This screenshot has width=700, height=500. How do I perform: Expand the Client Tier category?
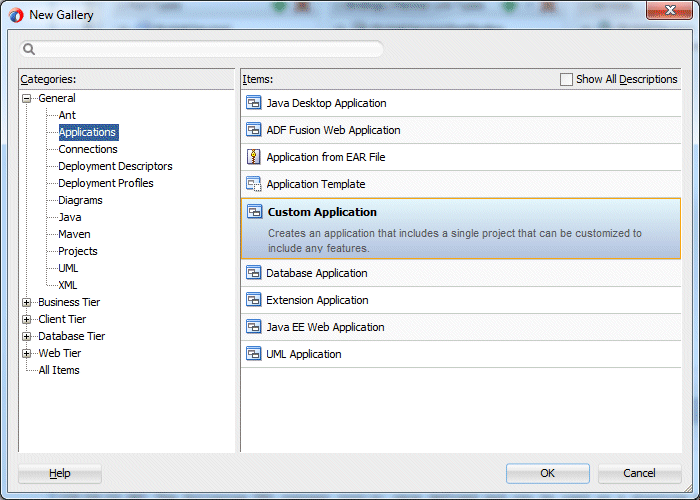(x=27, y=319)
